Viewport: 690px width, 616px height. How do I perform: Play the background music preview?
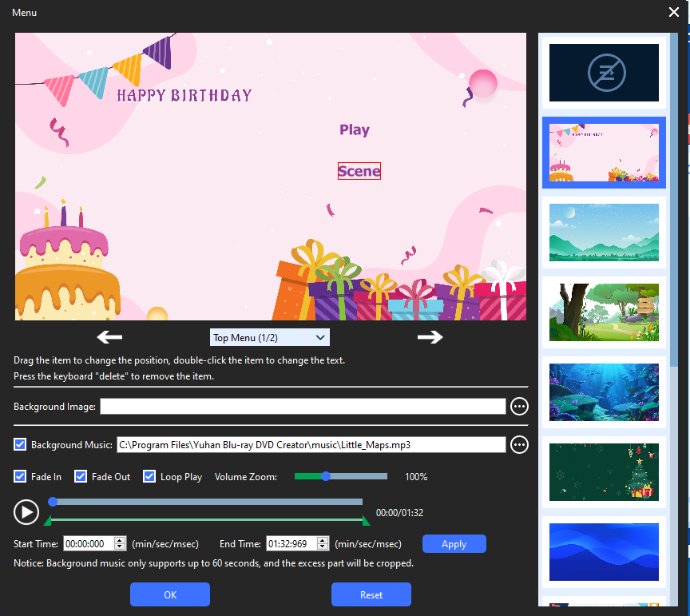pos(26,511)
